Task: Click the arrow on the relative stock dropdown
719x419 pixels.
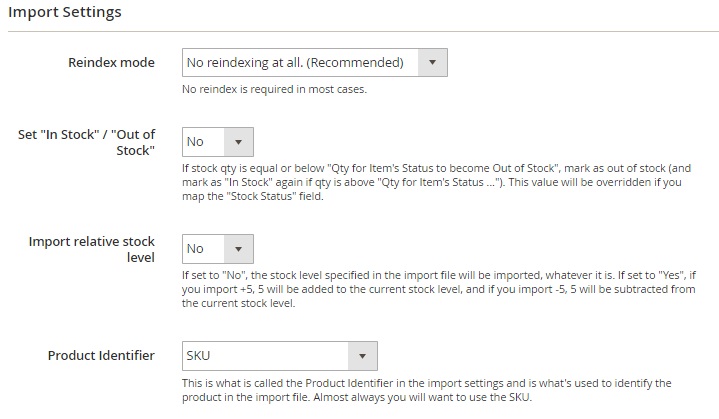Action: [x=239, y=249]
